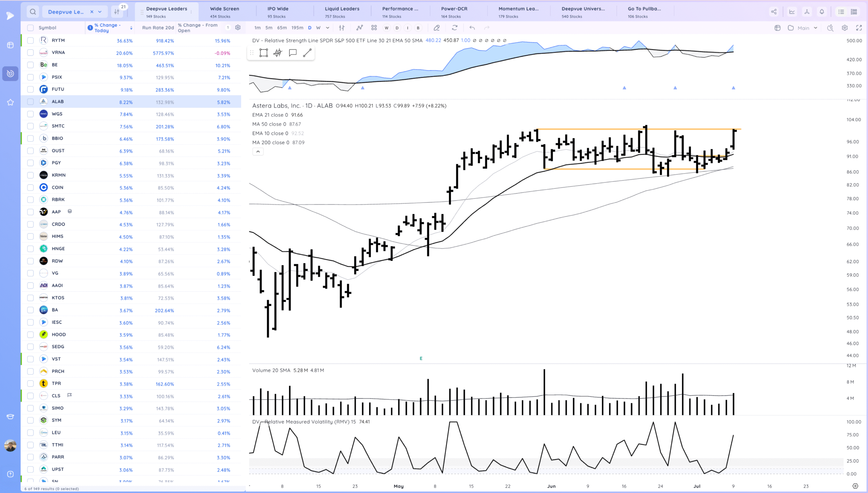Expand the timeframe chevron after W

point(328,28)
